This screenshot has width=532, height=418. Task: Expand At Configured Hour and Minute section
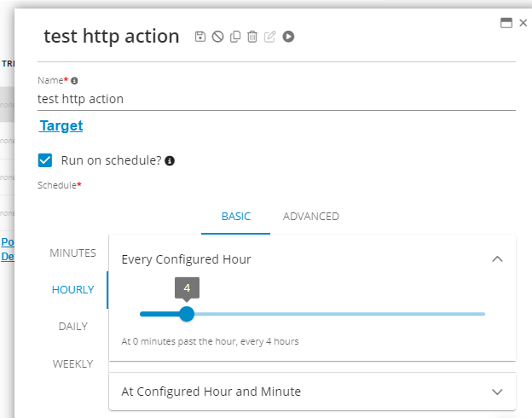click(498, 392)
